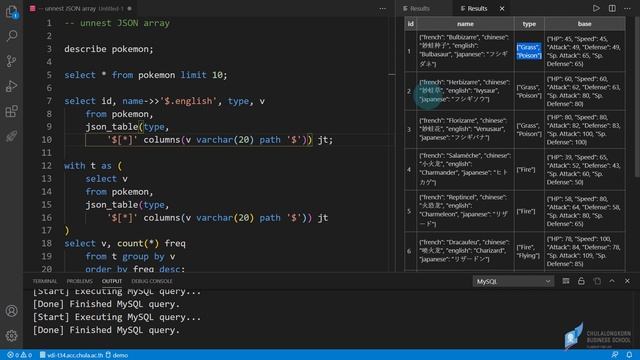The image size is (640, 360).
Task: Select the unnest JSON array editor tab
Action: pyautogui.click(x=81, y=8)
